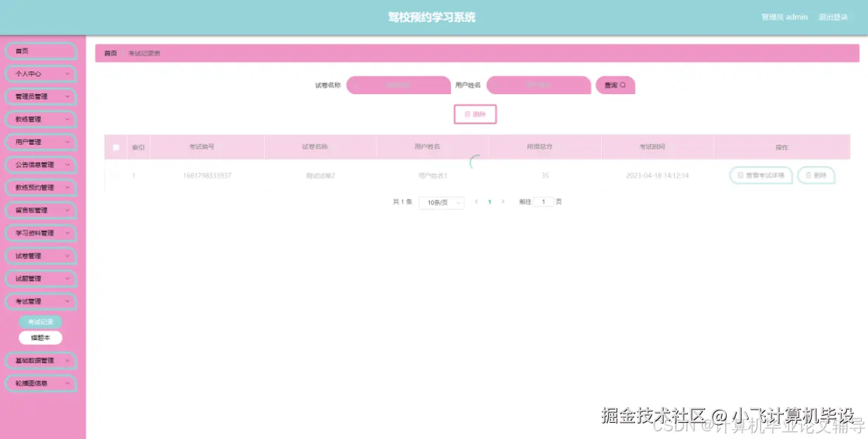Expand the 教练管理 sidebar menu
868x439 pixels.
click(41, 119)
